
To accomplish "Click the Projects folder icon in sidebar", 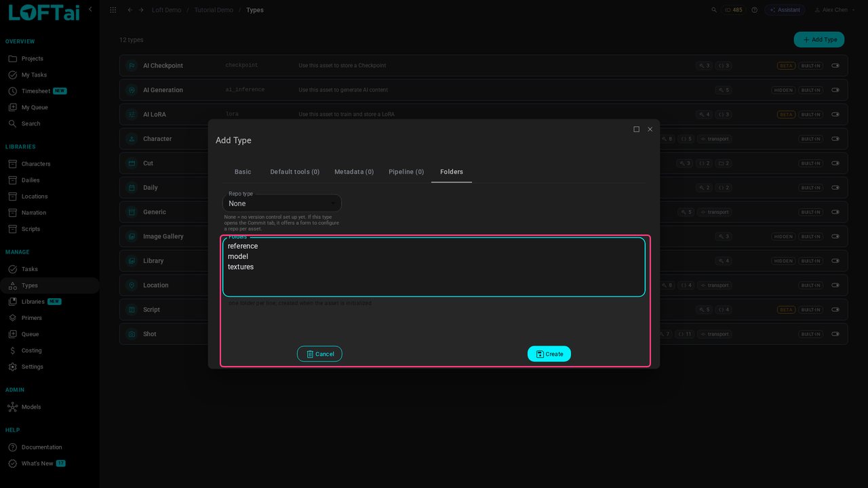I will point(12,59).
